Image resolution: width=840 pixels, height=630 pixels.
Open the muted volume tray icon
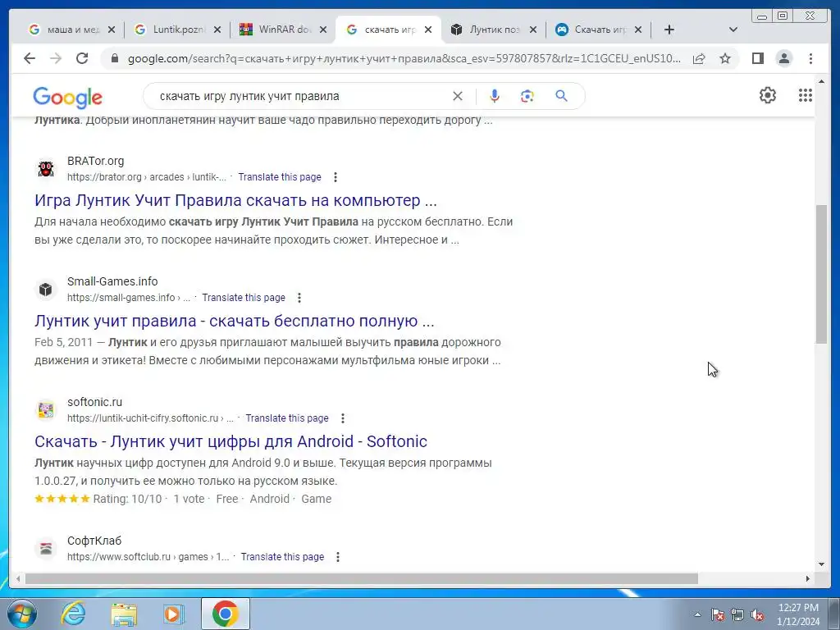point(757,614)
